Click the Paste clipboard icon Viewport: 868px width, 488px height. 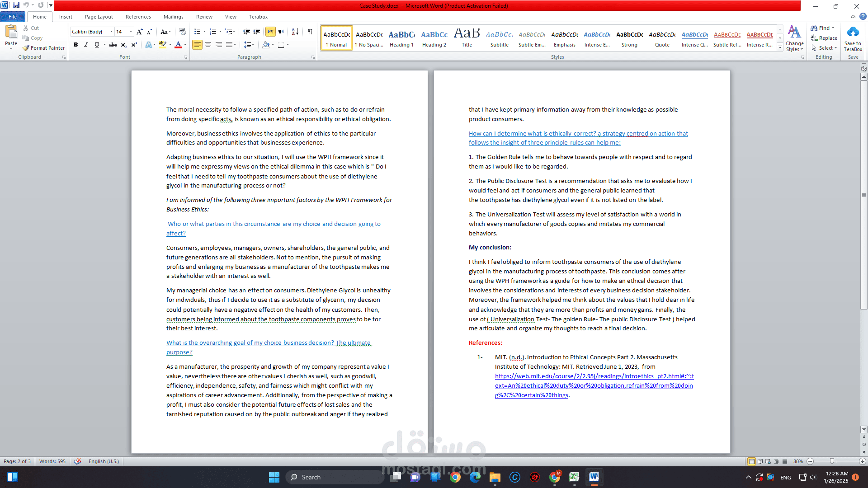(x=11, y=33)
